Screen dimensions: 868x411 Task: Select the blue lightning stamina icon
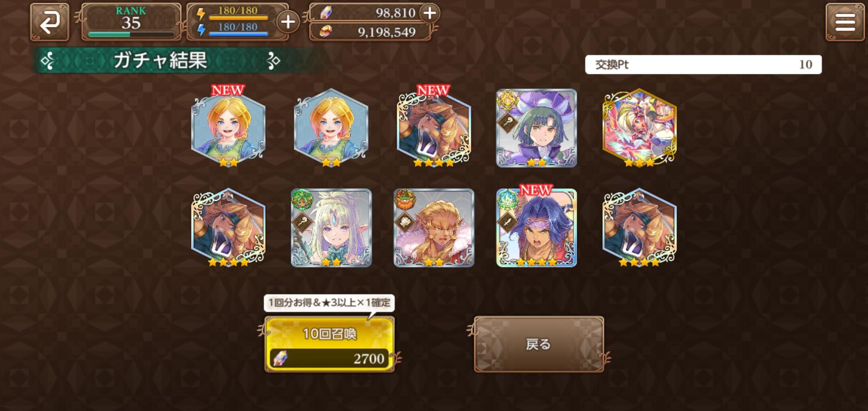tap(202, 29)
